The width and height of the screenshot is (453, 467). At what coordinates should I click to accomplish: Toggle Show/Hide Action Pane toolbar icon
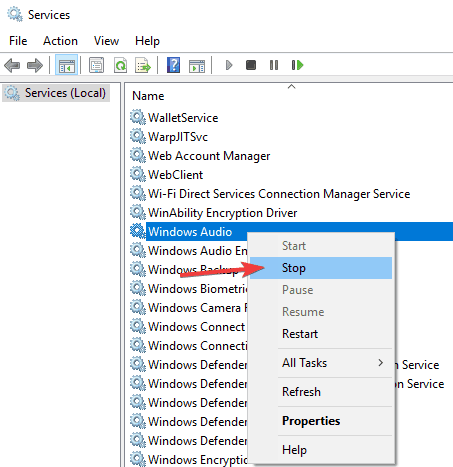pyautogui.click(x=197, y=66)
